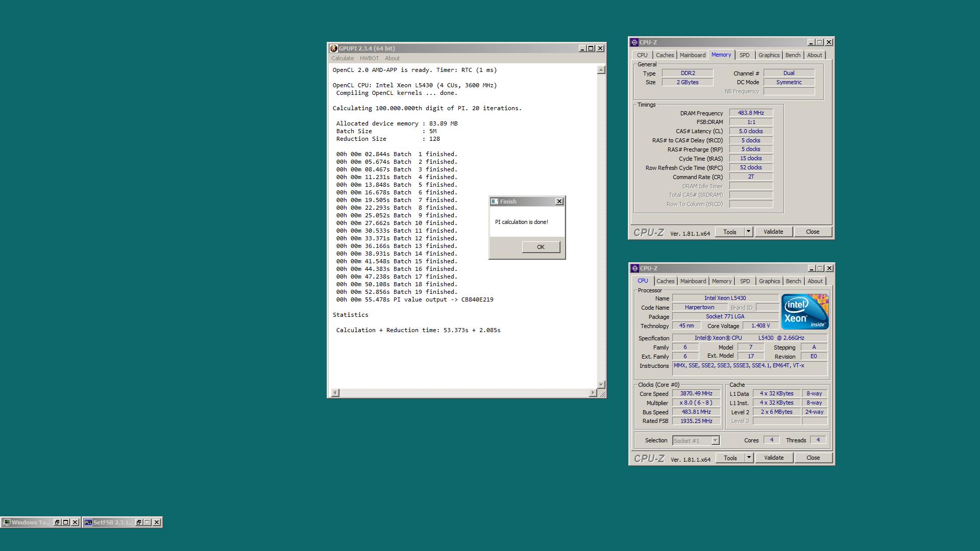Click Tools button in upper CPU-Z window
Image resolution: width=980 pixels, height=551 pixels.
coord(730,232)
